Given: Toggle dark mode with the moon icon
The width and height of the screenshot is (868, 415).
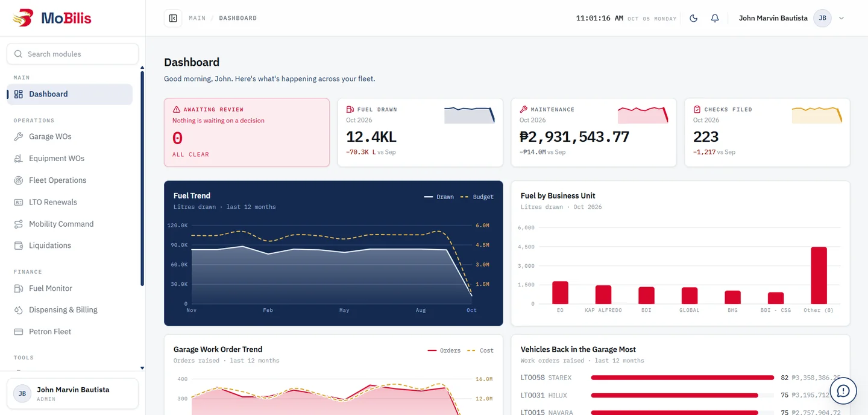Looking at the screenshot, I should (693, 18).
